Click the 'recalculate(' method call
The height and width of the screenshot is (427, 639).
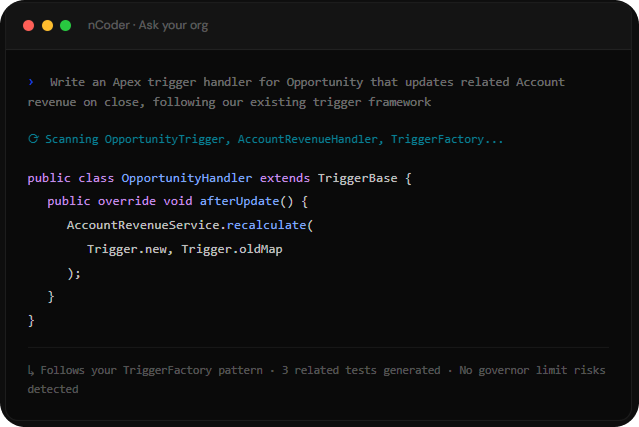tap(269, 225)
